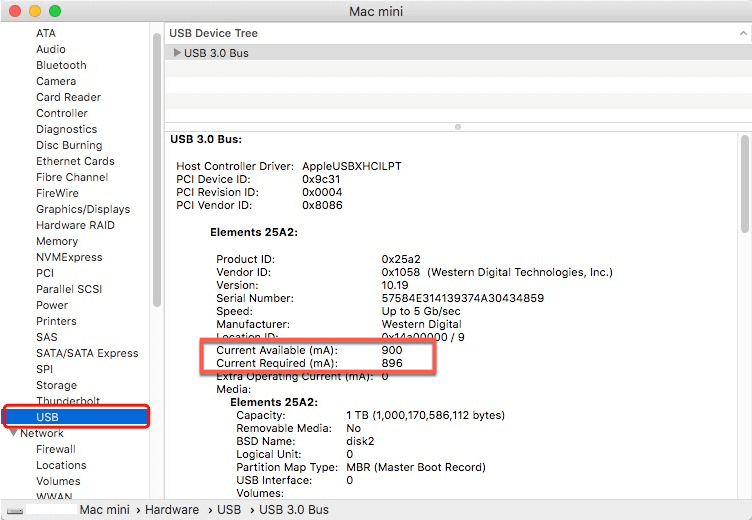752x520 pixels.
Task: Click USB 3.0 Bus in path bar
Action: coord(294,509)
